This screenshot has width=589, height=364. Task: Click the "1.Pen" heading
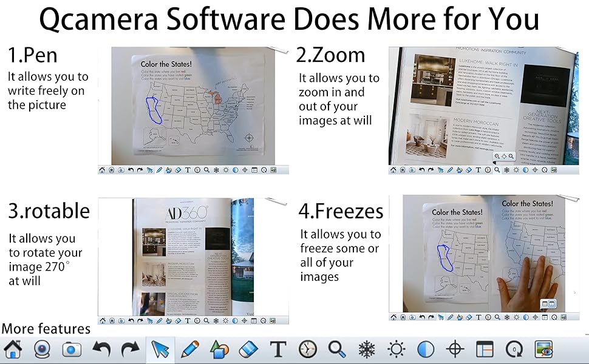[33, 56]
